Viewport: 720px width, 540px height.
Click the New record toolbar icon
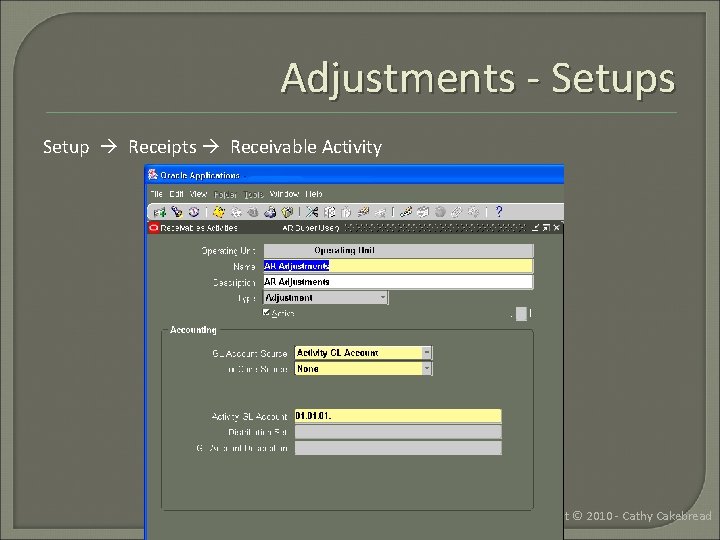(160, 212)
